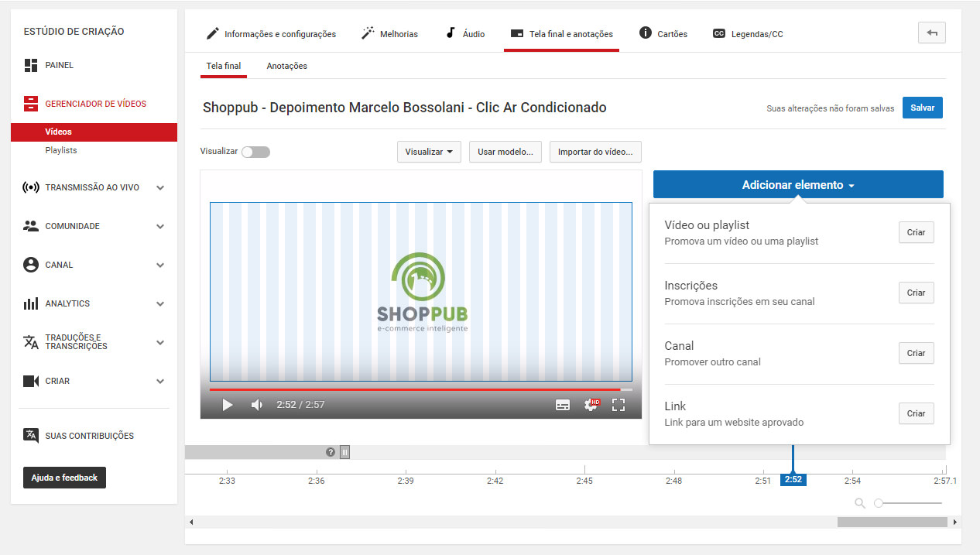980x555 pixels.
Task: Create a Link element
Action: (916, 413)
